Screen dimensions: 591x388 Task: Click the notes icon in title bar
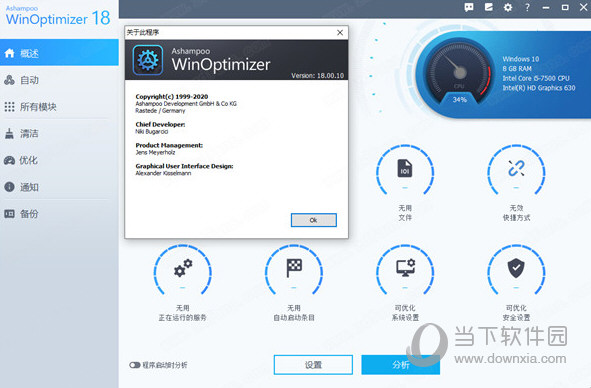[488, 7]
